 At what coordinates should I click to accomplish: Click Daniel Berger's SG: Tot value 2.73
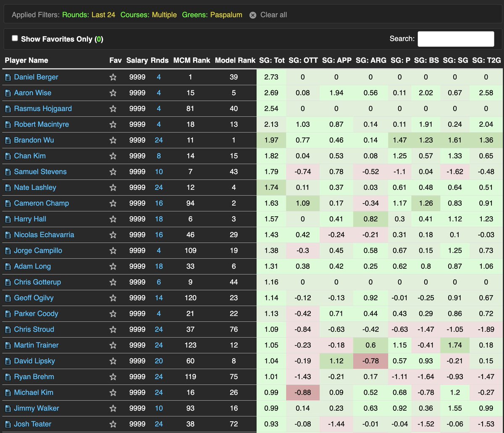[271, 77]
